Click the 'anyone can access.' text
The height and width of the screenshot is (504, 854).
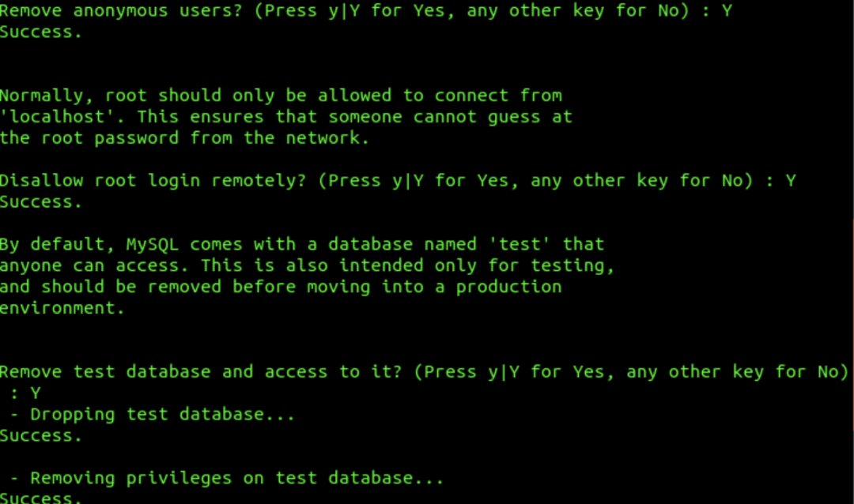(x=95, y=265)
